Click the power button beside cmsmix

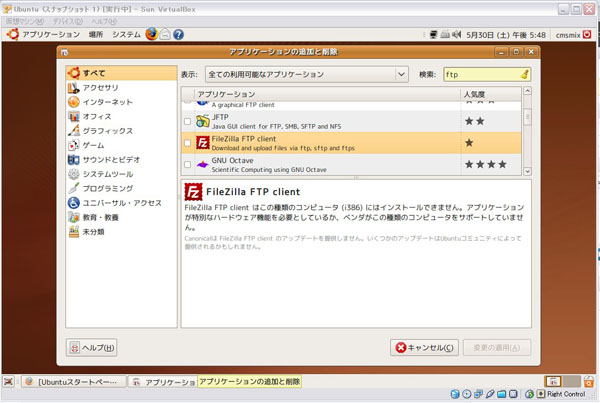click(x=587, y=34)
